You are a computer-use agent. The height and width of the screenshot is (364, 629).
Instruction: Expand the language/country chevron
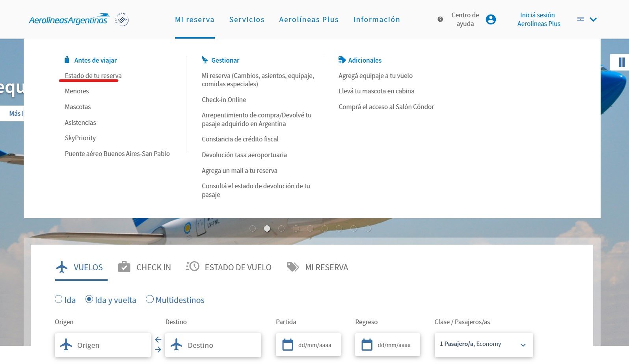[593, 19]
